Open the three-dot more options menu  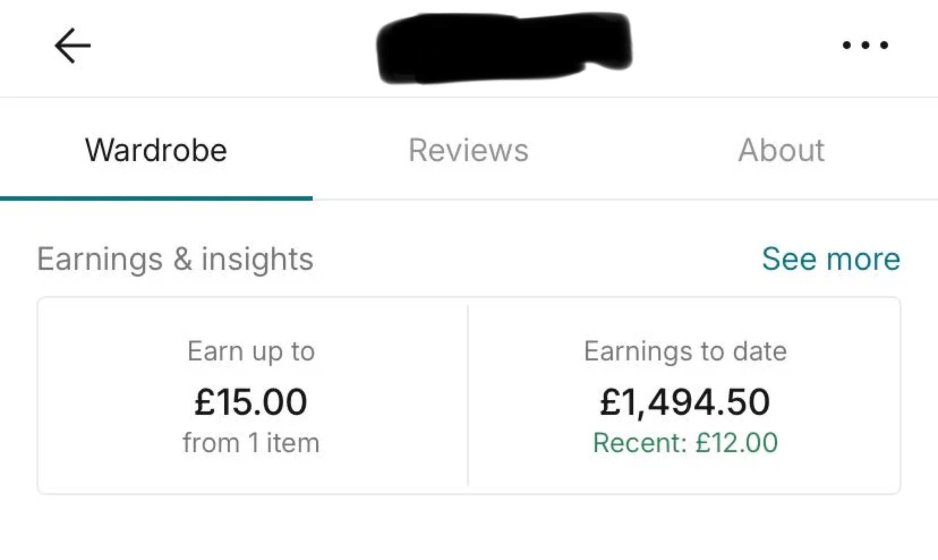(x=865, y=45)
